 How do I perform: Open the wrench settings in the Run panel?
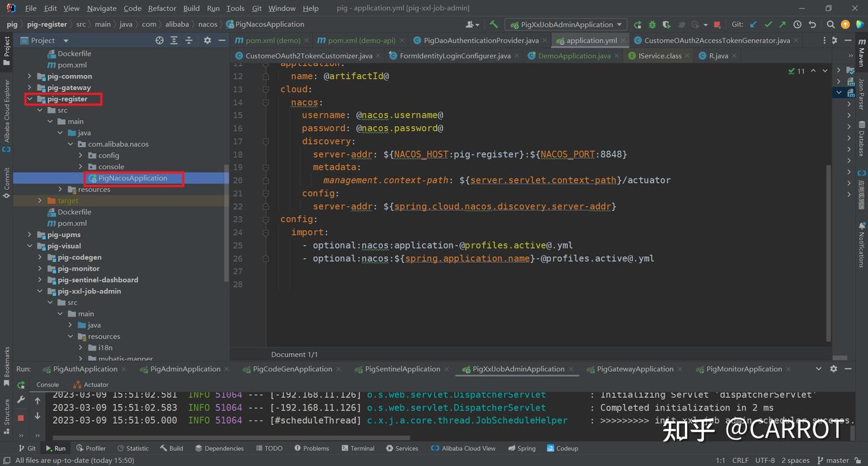click(x=21, y=400)
